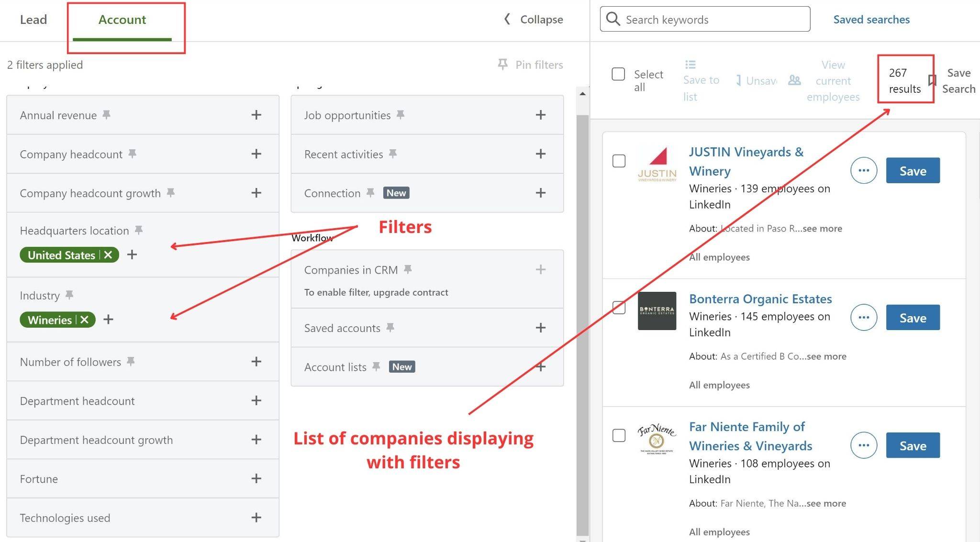Add another Industry filter with the plus
Screen dimensions: 980x542
click(x=109, y=320)
